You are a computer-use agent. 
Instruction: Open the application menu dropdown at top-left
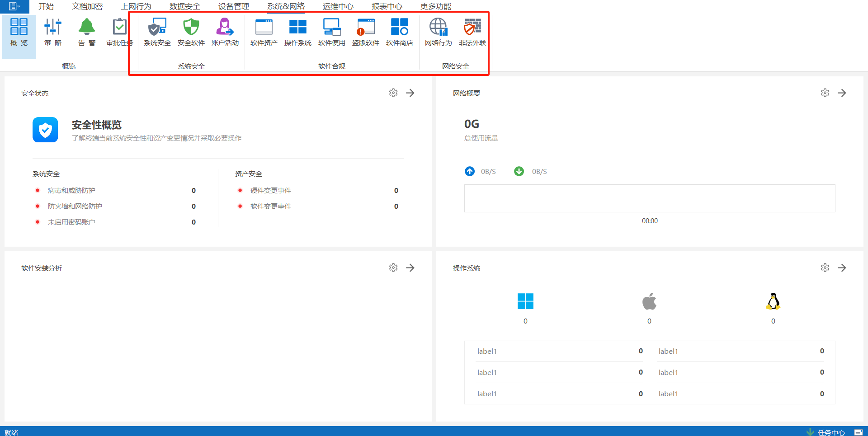click(x=14, y=6)
